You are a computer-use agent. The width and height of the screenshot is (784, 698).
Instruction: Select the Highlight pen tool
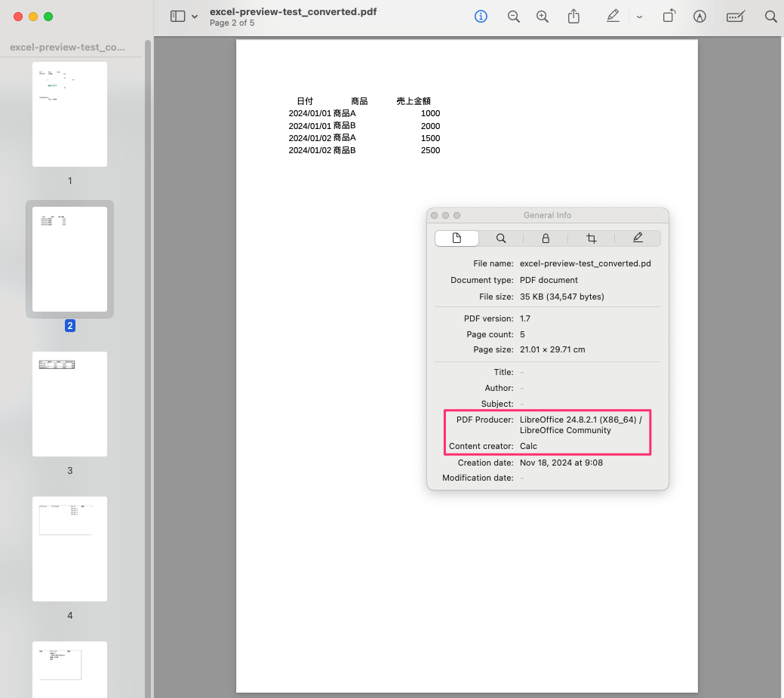pos(613,16)
